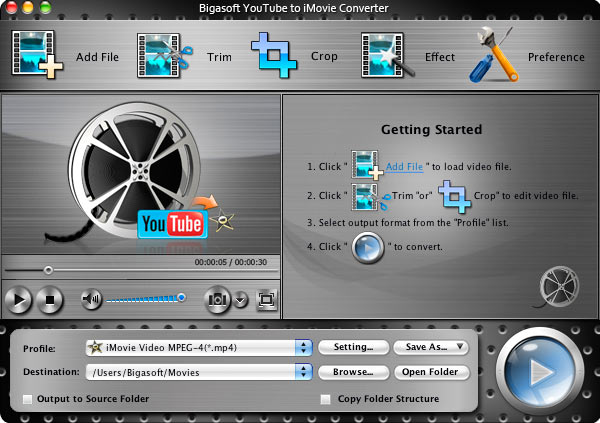Click the blue convert icon in step 4
The width and height of the screenshot is (600, 423).
368,248
